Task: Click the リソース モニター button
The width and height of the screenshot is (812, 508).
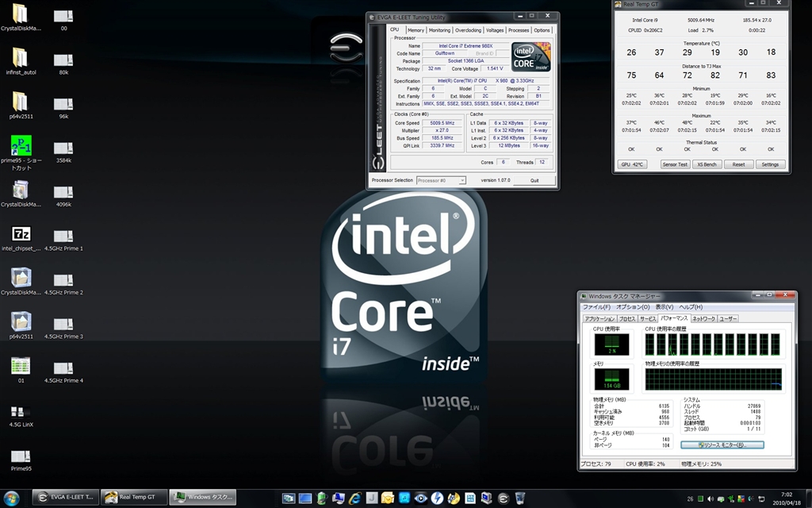Action: (722, 445)
